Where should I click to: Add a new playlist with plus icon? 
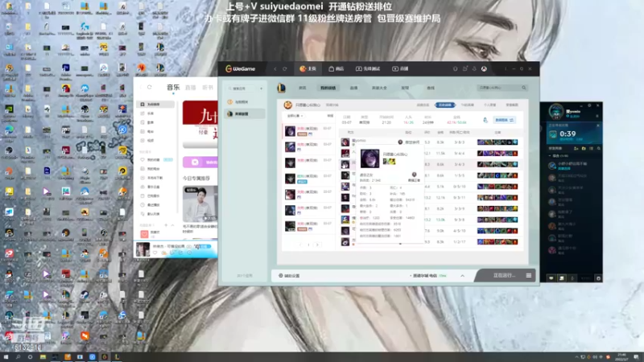click(x=166, y=225)
